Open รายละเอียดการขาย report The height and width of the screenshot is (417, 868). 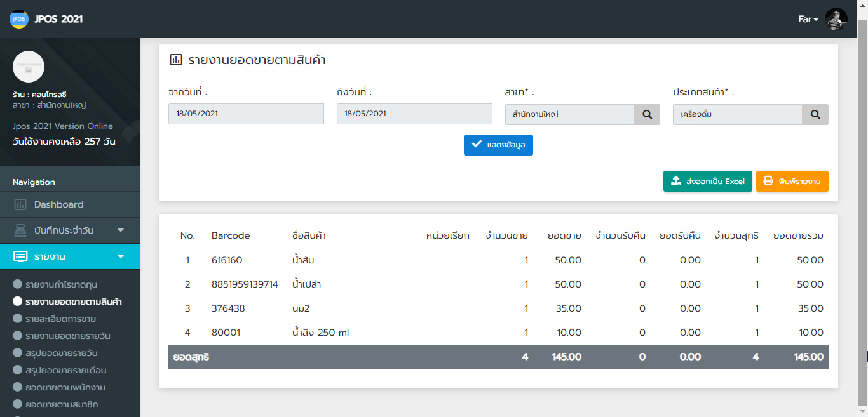tap(60, 319)
